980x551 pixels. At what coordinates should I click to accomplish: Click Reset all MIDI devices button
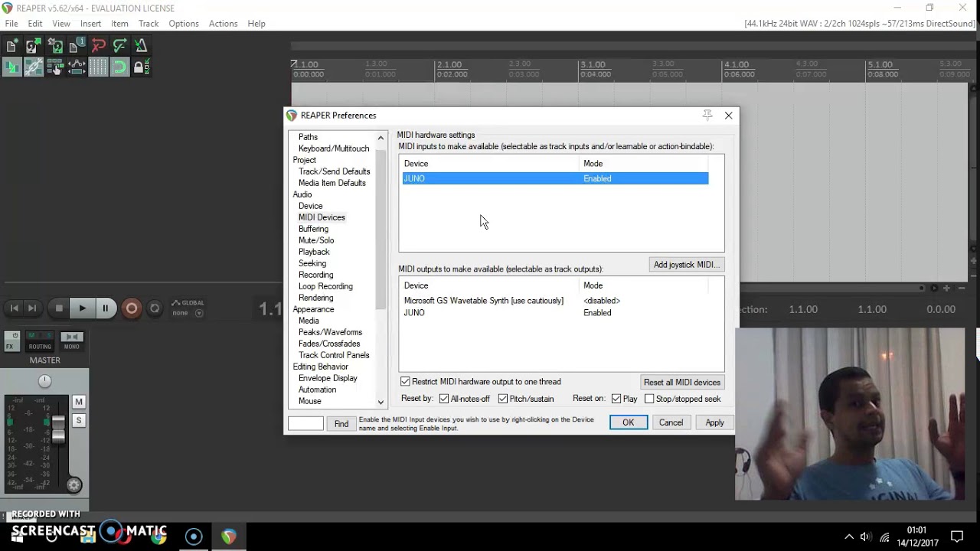point(682,382)
